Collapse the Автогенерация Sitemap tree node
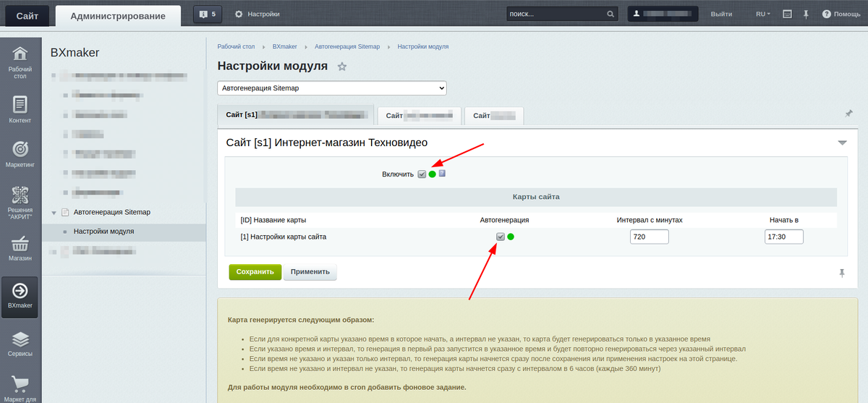Viewport: 868px width, 403px height. tap(54, 213)
